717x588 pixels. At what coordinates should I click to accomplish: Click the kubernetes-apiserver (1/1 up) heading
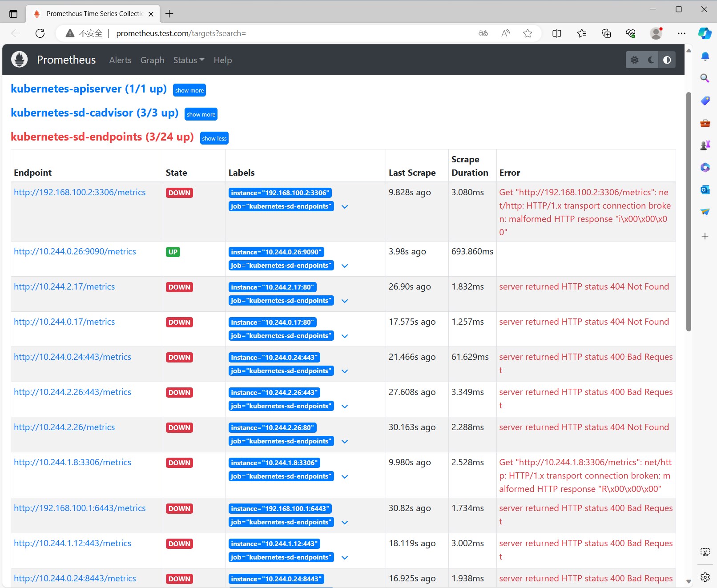[x=89, y=89]
